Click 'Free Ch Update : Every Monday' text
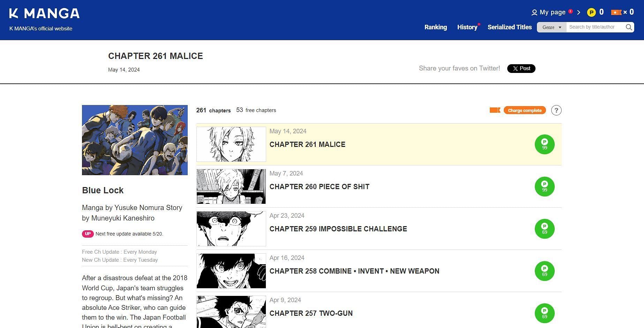Viewport: 644px width, 328px height. 119,252
